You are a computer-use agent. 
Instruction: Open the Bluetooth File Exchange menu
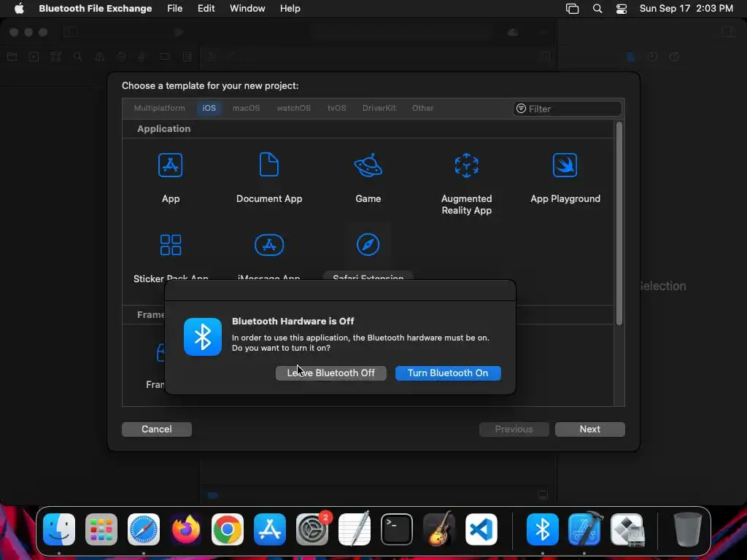click(x=96, y=9)
